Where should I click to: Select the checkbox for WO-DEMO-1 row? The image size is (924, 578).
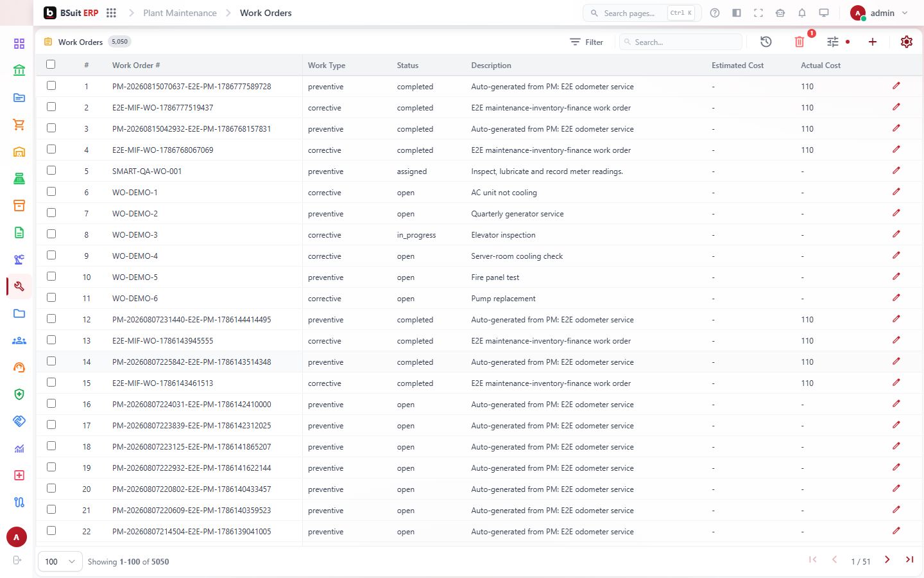51,191
